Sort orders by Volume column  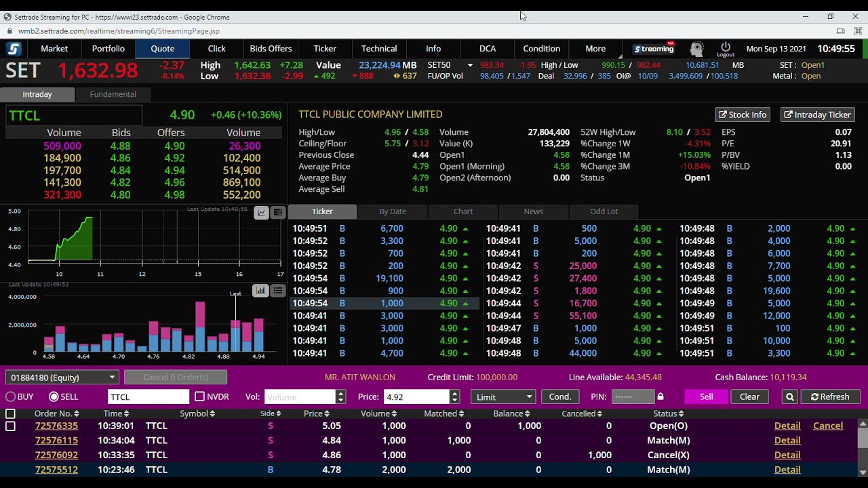(x=378, y=413)
